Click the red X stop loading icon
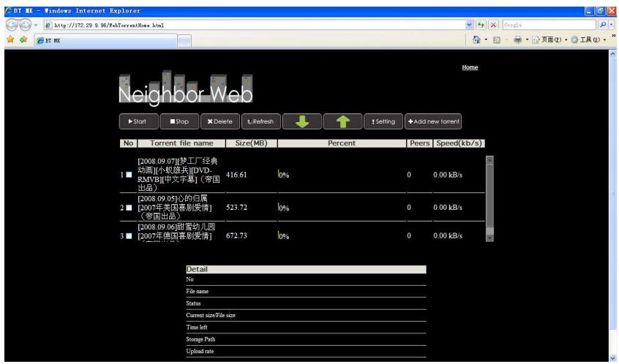 (493, 26)
